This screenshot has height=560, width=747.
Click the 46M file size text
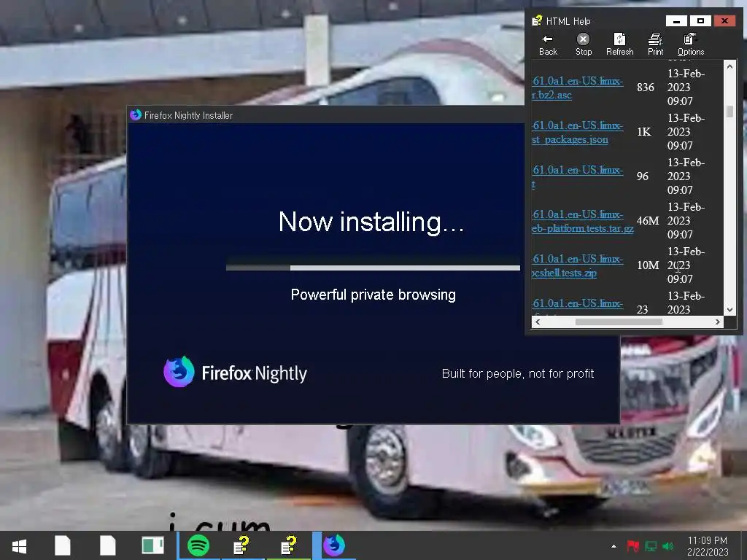[x=648, y=221]
